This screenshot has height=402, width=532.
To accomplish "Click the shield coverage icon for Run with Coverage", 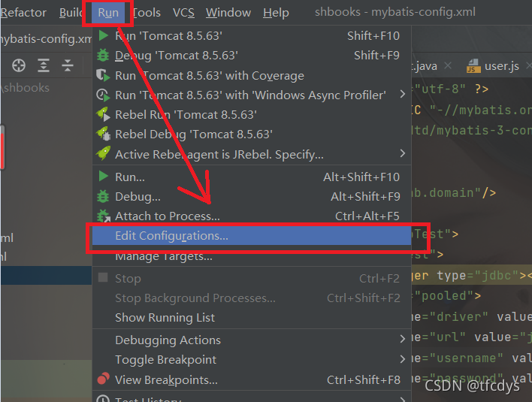I will coord(103,75).
